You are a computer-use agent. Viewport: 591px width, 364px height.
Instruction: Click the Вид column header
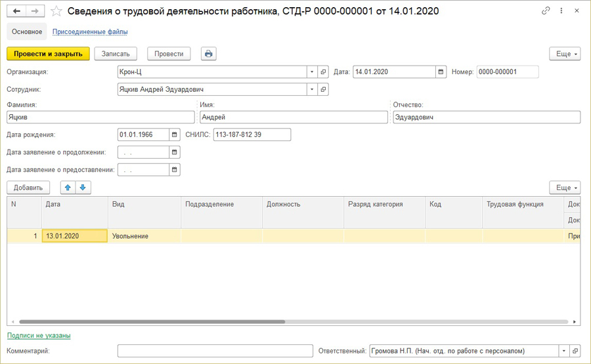144,212
